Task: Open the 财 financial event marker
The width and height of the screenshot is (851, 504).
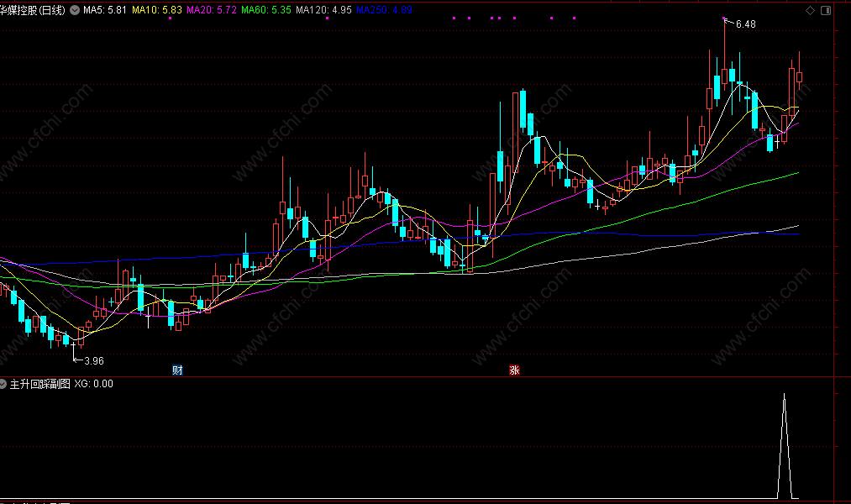Action: click(177, 370)
